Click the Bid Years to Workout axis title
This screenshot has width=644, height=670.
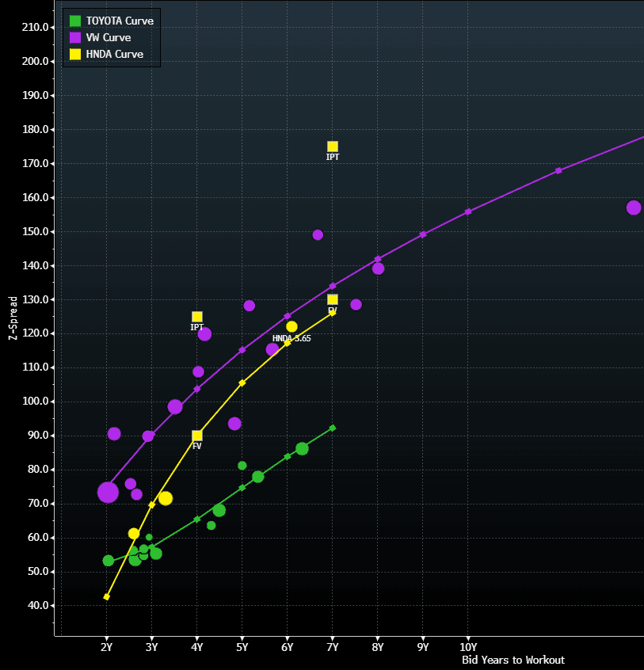513,660
